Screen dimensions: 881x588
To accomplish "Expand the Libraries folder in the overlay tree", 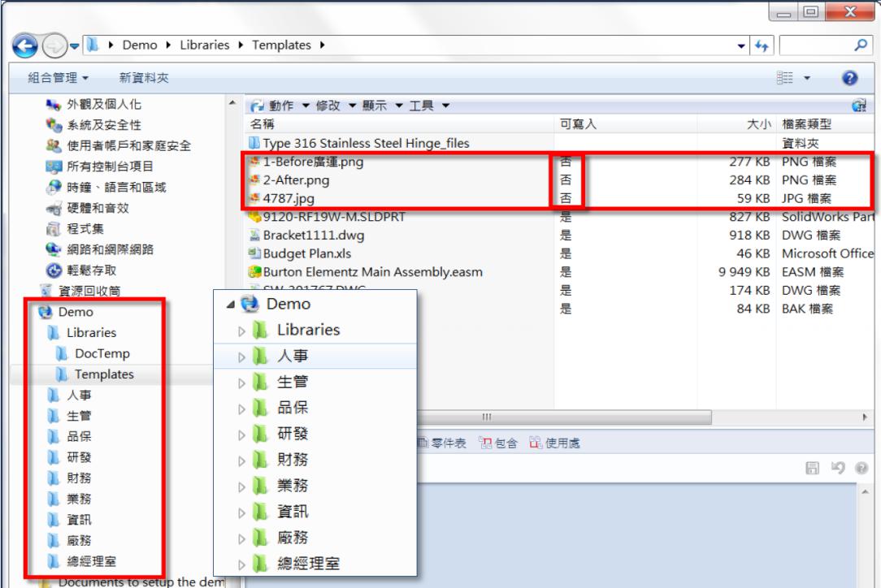I will pos(240,331).
